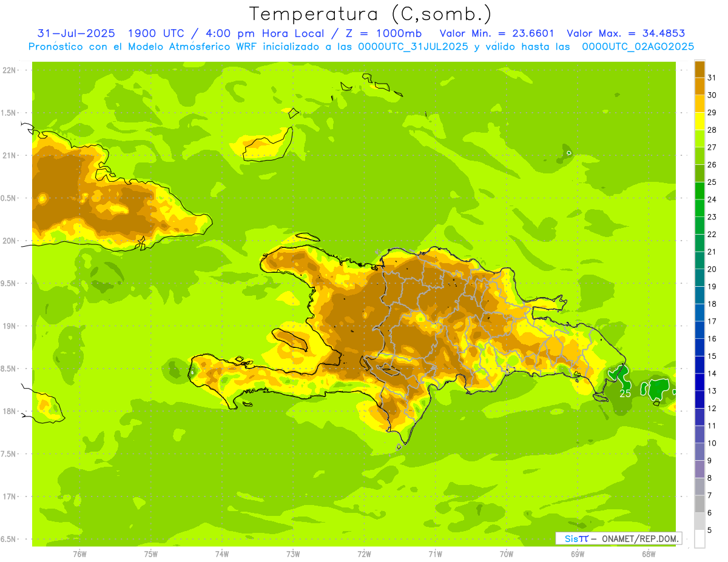Click the '0000UTC_02AGO2025' valid-until time

pos(638,47)
